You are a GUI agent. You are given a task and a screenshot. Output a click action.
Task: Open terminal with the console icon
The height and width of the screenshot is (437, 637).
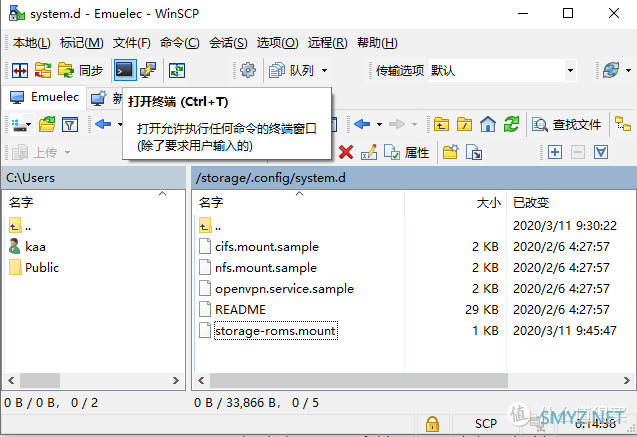[124, 70]
